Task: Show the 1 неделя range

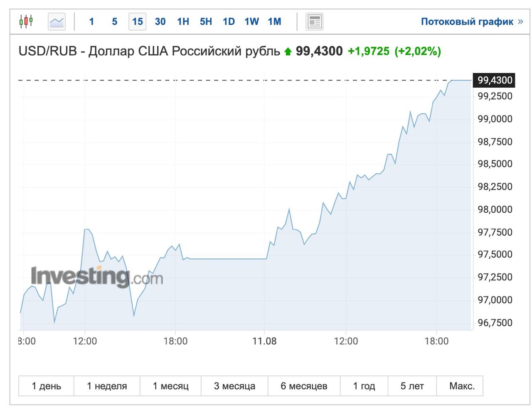Action: (x=107, y=386)
